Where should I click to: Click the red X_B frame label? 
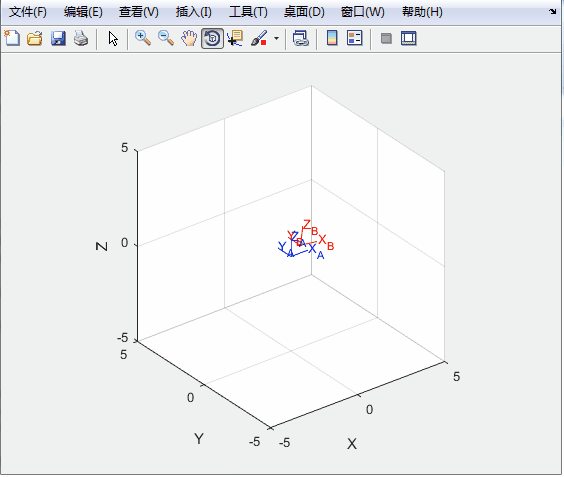pyautogui.click(x=326, y=243)
